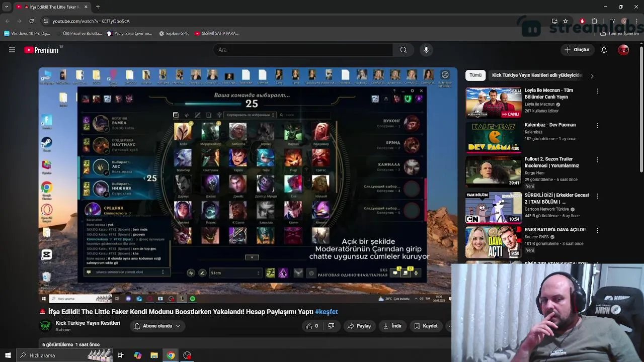Click the Hızlı arama taskbar search box

pos(64,355)
